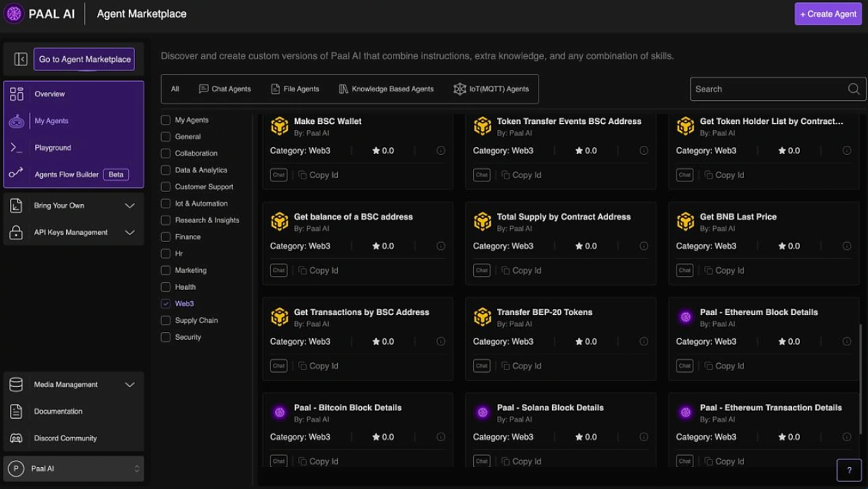868x489 pixels.
Task: Click Go to Agent Marketplace button
Action: pos(84,59)
